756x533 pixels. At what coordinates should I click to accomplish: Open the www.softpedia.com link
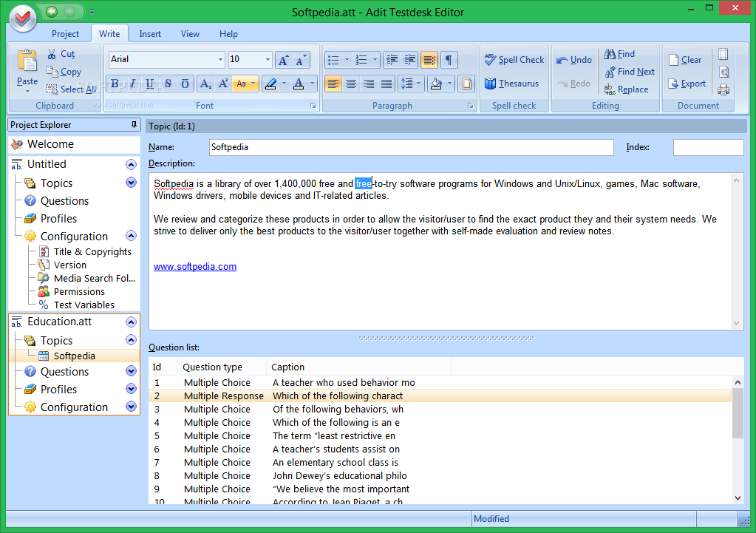[x=195, y=267]
